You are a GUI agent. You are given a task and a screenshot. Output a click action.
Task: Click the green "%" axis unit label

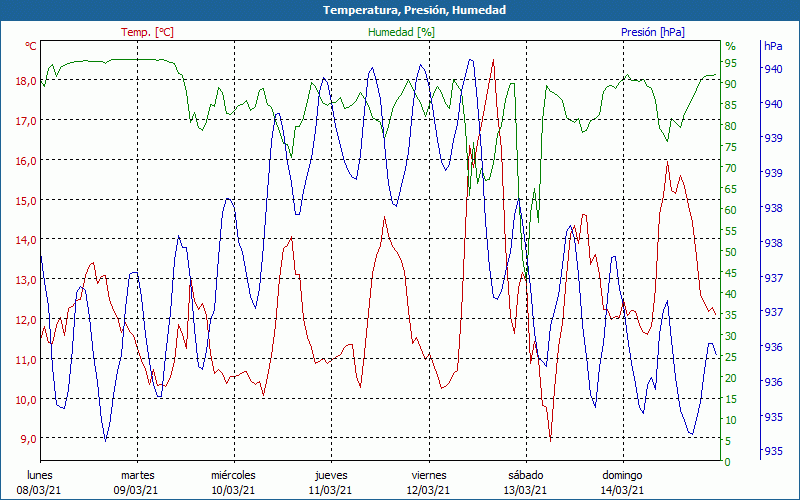[731, 46]
